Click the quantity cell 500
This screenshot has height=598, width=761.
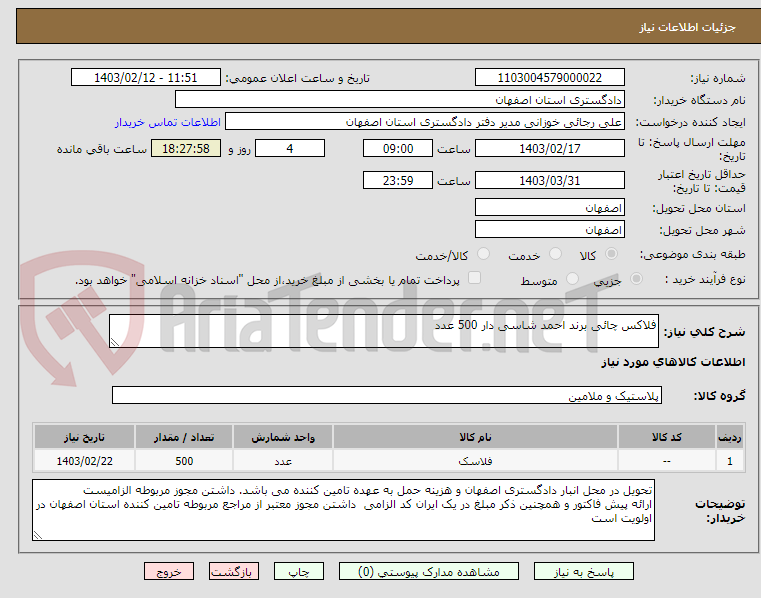pos(184,461)
